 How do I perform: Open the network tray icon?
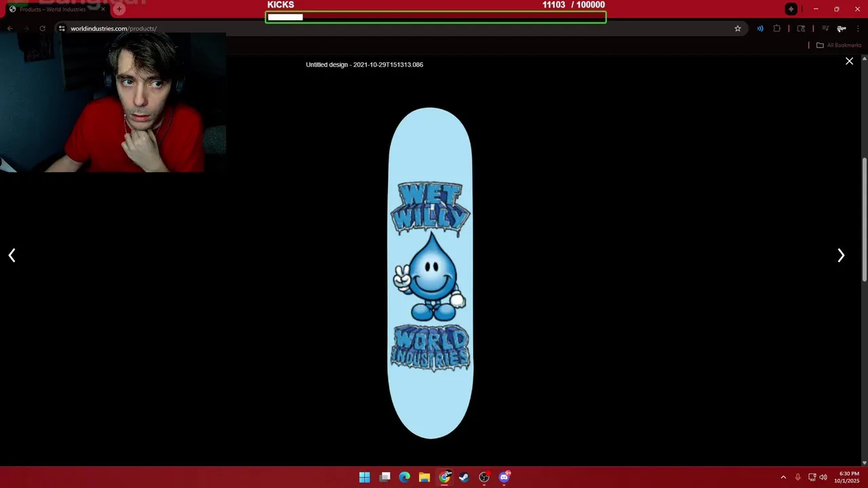point(812,477)
